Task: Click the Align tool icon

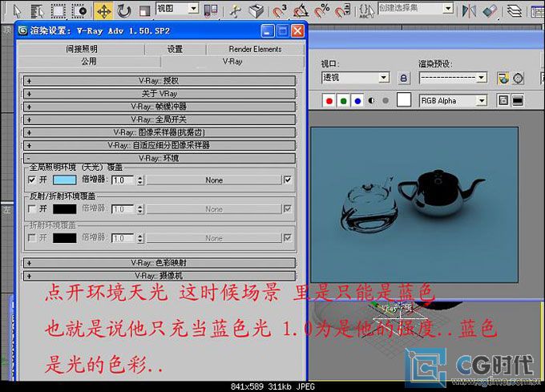Action: pos(490,10)
